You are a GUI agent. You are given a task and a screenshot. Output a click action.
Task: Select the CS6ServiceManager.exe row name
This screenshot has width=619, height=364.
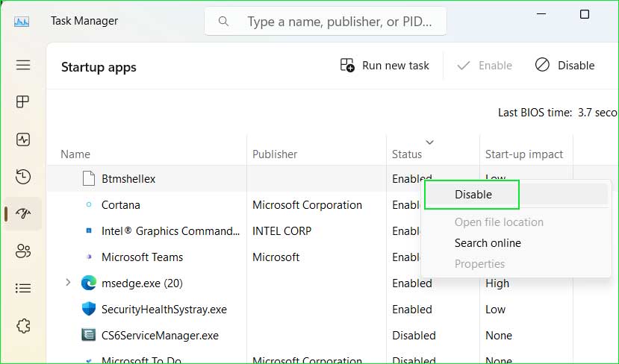(160, 335)
